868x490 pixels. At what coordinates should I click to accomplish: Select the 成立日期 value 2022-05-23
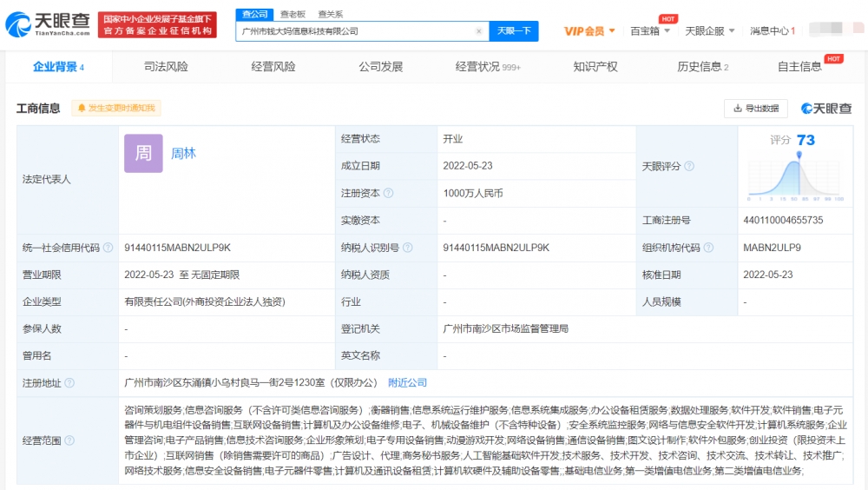coord(468,166)
